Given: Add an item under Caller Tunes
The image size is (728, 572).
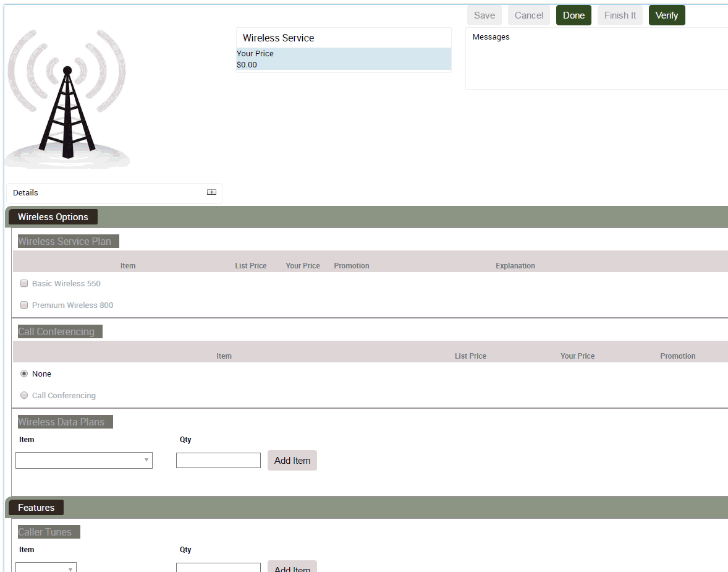Looking at the screenshot, I should (292, 568).
